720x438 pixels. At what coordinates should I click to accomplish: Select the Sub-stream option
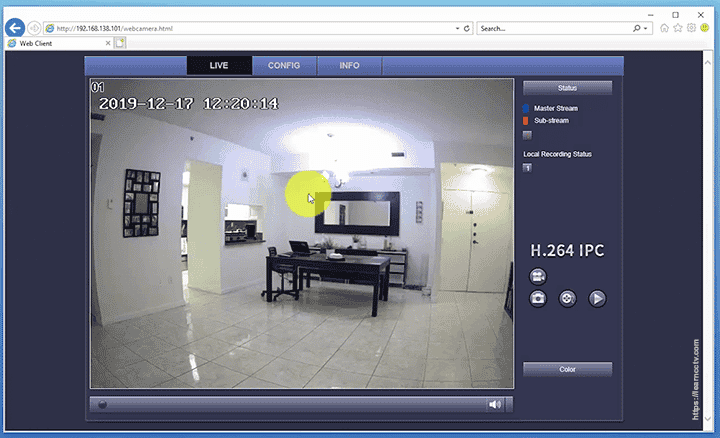pos(550,121)
